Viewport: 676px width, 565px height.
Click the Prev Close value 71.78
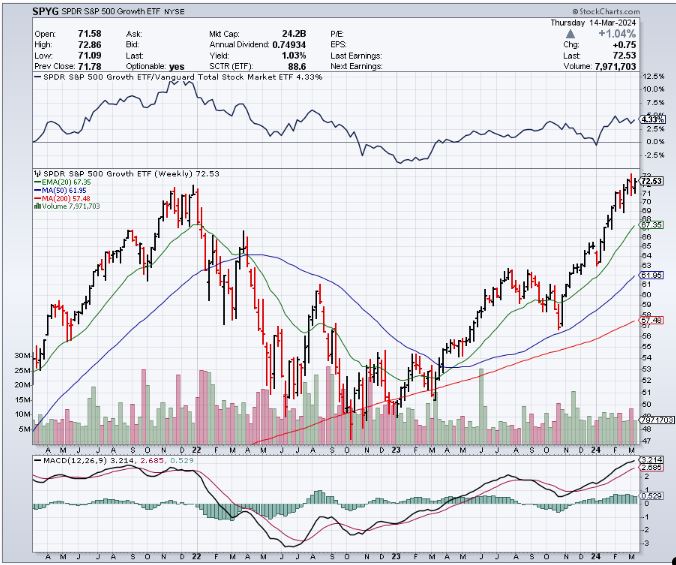tap(90, 67)
